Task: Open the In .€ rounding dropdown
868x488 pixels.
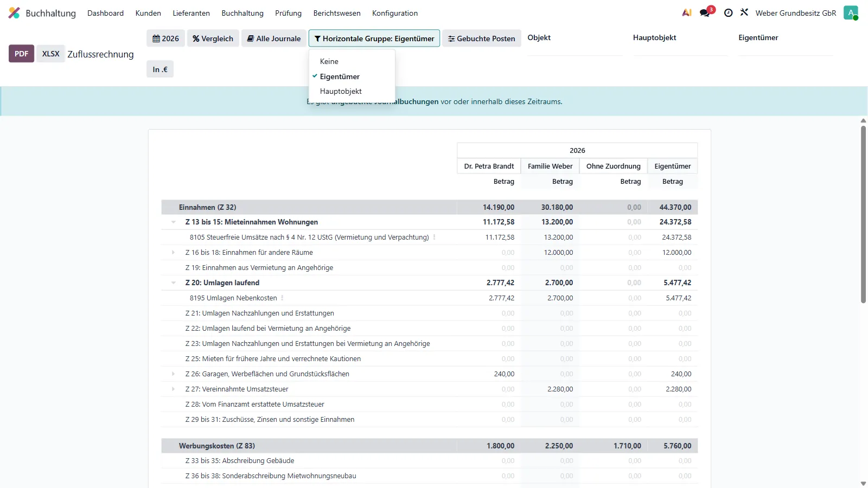Action: coord(160,69)
